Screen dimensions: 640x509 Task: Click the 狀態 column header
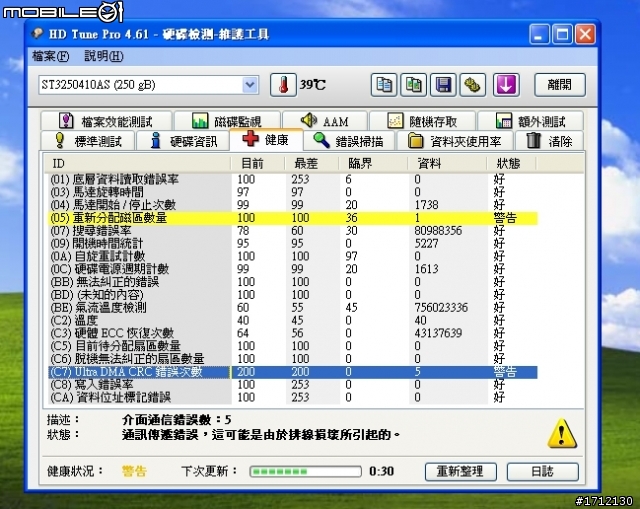[511, 163]
